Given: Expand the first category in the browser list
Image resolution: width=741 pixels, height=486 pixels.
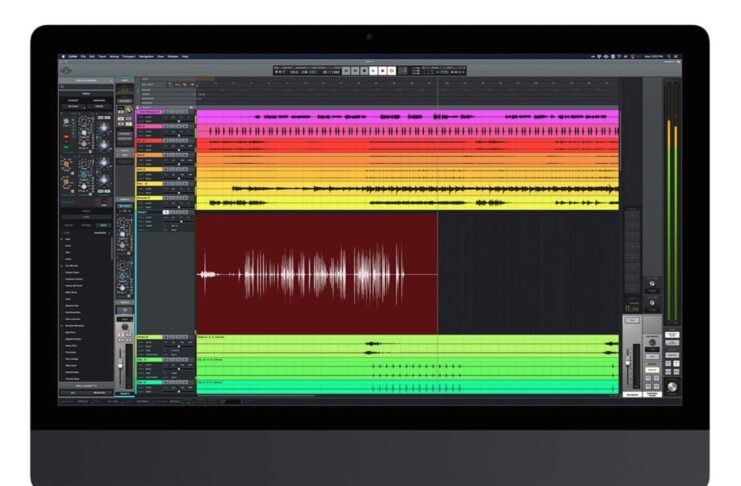Looking at the screenshot, I should tap(62, 239).
